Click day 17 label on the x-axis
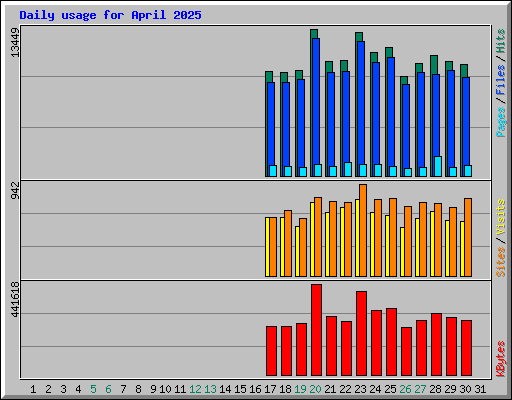 coord(270,389)
